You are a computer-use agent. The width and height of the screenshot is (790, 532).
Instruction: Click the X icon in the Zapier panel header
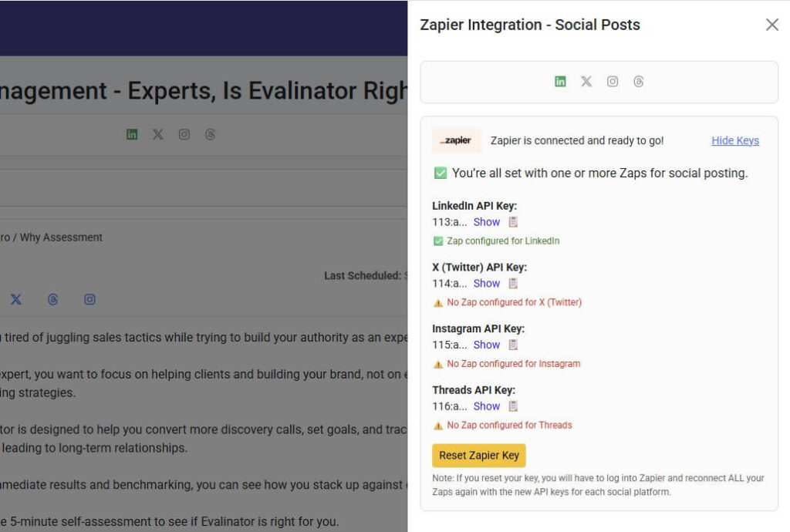coord(586,82)
